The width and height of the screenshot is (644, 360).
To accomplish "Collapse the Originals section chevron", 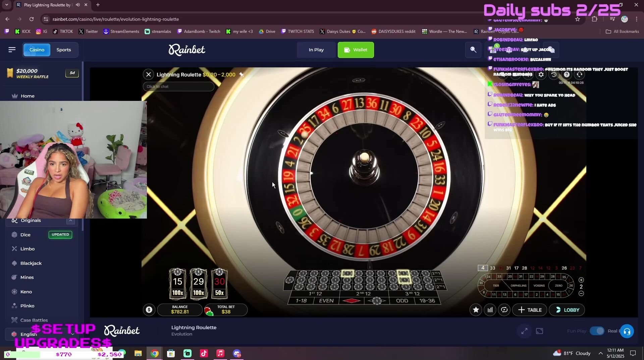I will tap(70, 221).
